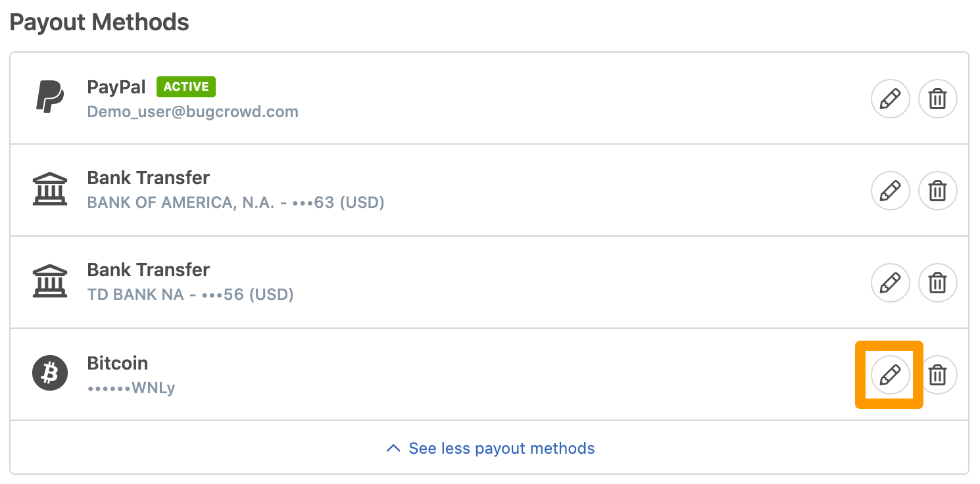
Task: Click the TD BANK NA account details
Action: point(190,295)
